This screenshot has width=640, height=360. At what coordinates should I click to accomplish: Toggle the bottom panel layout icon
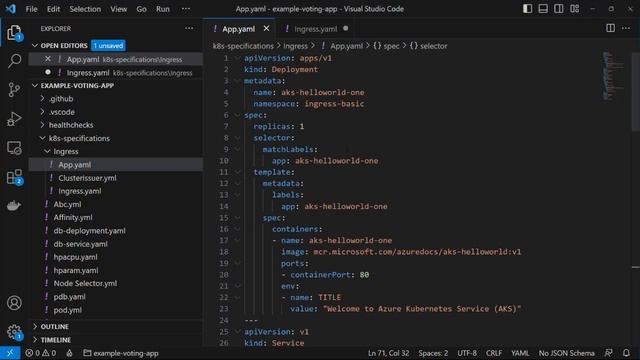pos(543,9)
